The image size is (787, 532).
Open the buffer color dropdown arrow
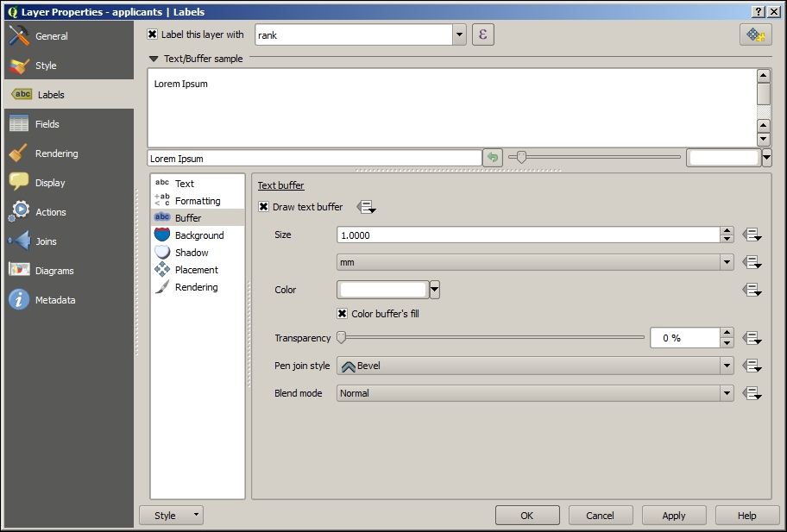point(435,290)
